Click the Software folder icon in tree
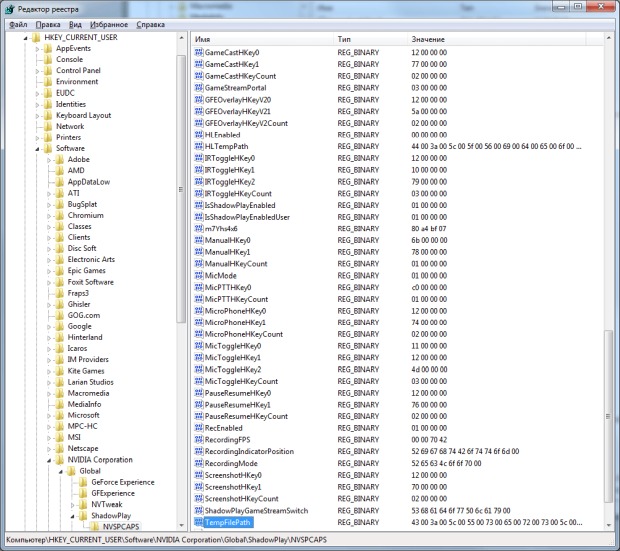Image resolution: width=620 pixels, height=551 pixels. [48, 148]
